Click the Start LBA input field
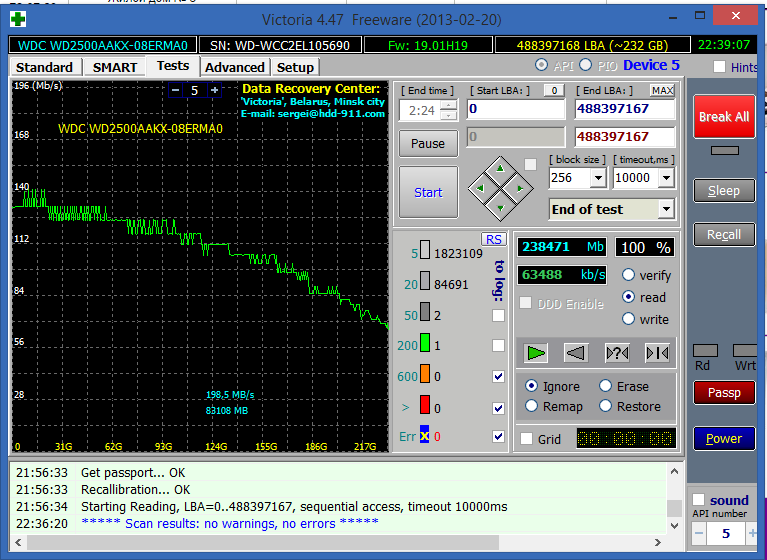This screenshot has height=560, width=767. pos(515,109)
